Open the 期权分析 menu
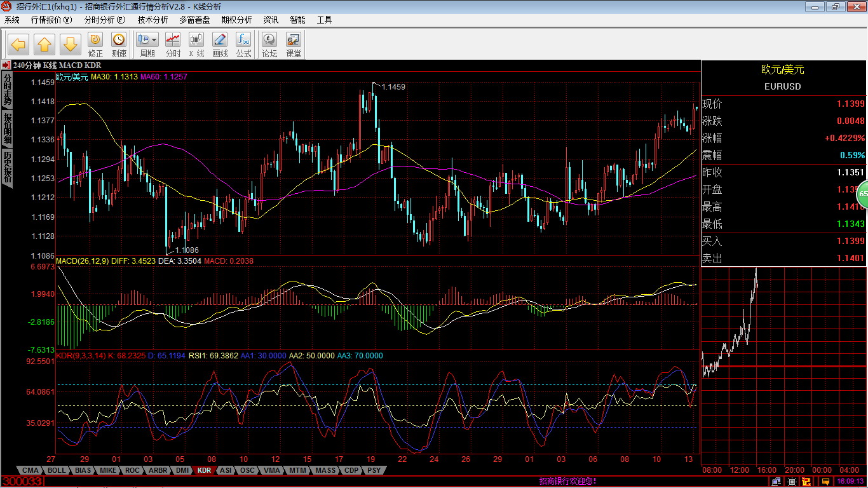The width and height of the screenshot is (868, 488). coord(236,20)
